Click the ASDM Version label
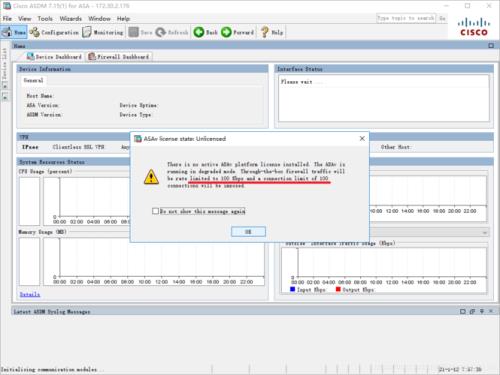The image size is (500, 375). (x=44, y=115)
